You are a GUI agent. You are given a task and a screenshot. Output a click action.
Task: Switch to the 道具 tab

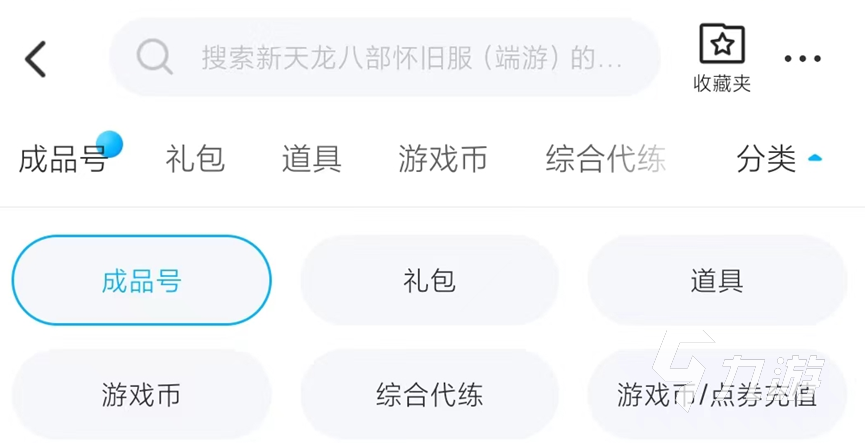pos(311,159)
